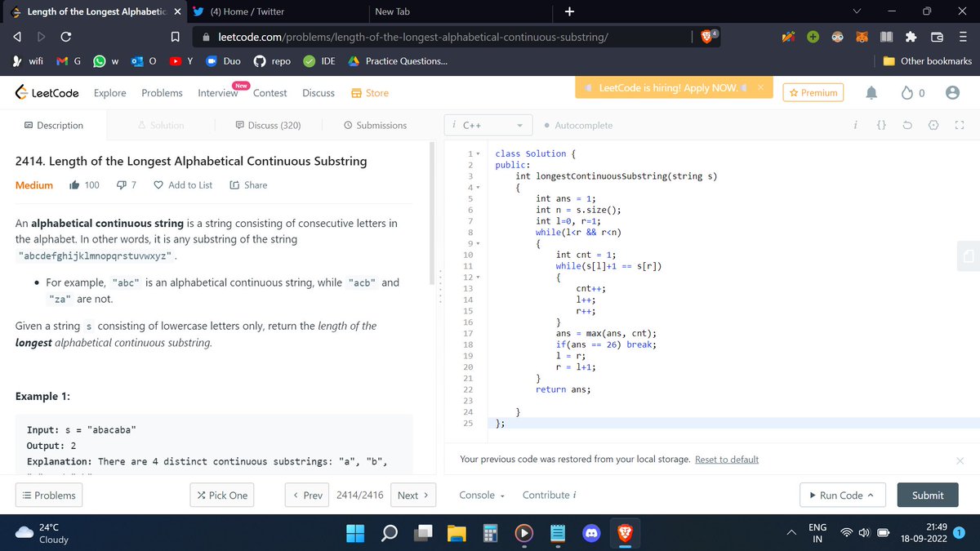Image resolution: width=980 pixels, height=551 pixels.
Task: Bookmark this page in the address bar
Action: 174,37
